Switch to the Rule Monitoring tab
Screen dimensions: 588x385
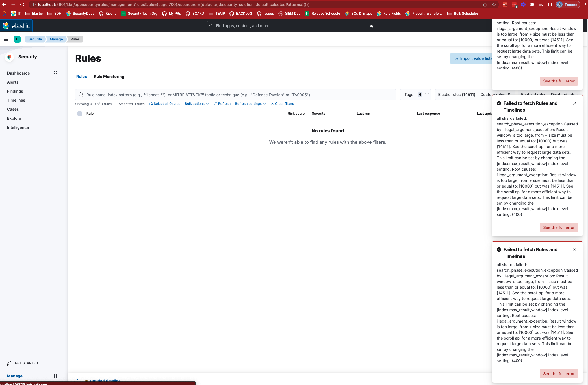coord(109,77)
